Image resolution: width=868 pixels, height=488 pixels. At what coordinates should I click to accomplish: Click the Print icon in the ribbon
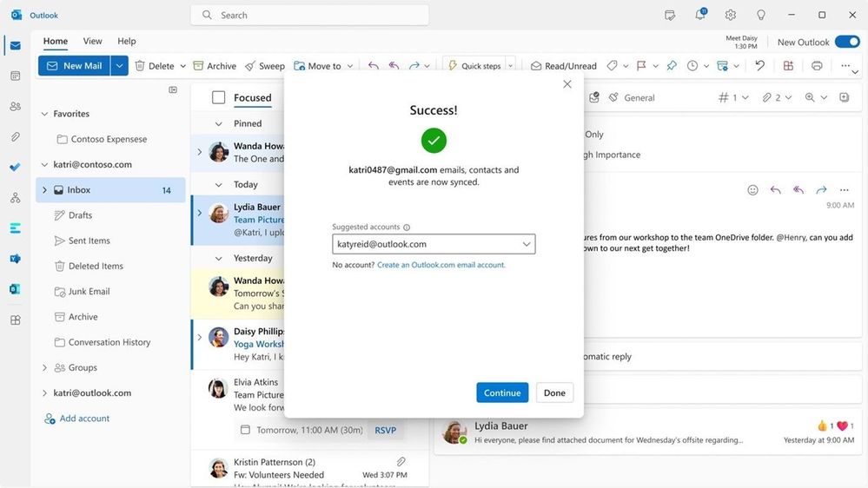817,66
